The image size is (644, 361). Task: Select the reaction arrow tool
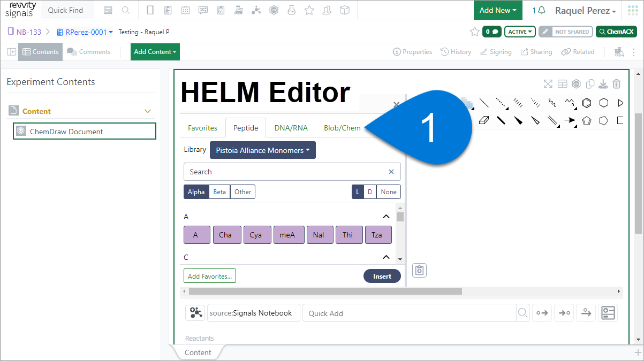(x=570, y=120)
